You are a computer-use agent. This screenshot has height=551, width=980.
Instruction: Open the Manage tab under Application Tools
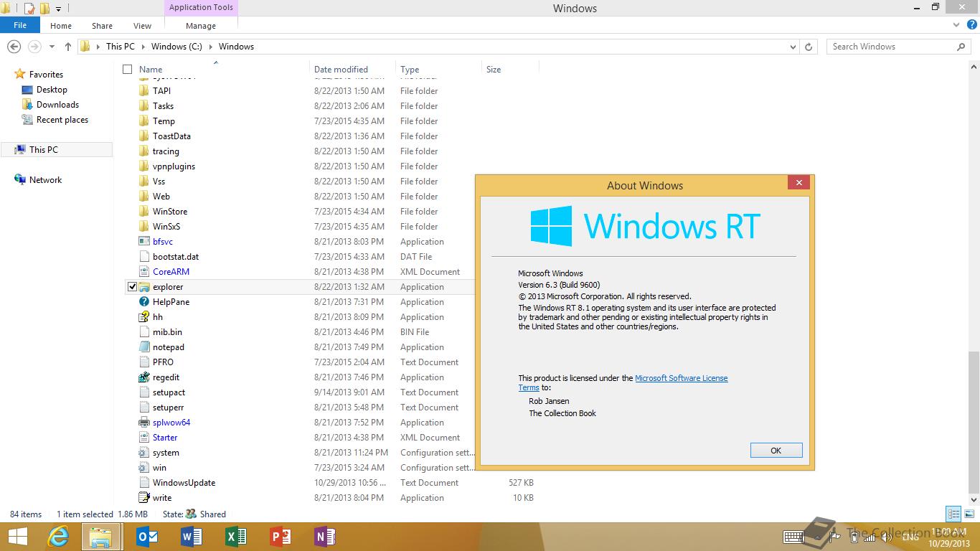point(200,25)
